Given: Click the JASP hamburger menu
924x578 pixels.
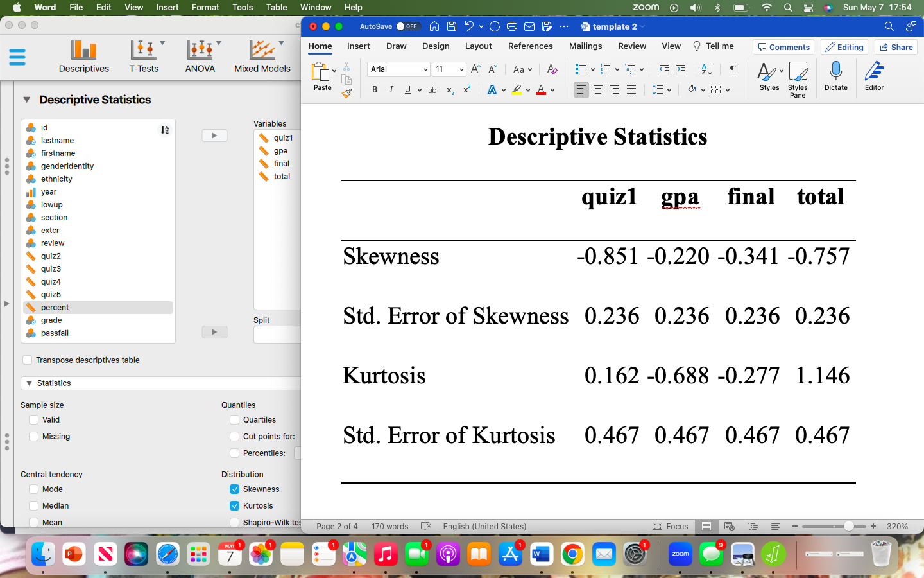Looking at the screenshot, I should click(17, 57).
